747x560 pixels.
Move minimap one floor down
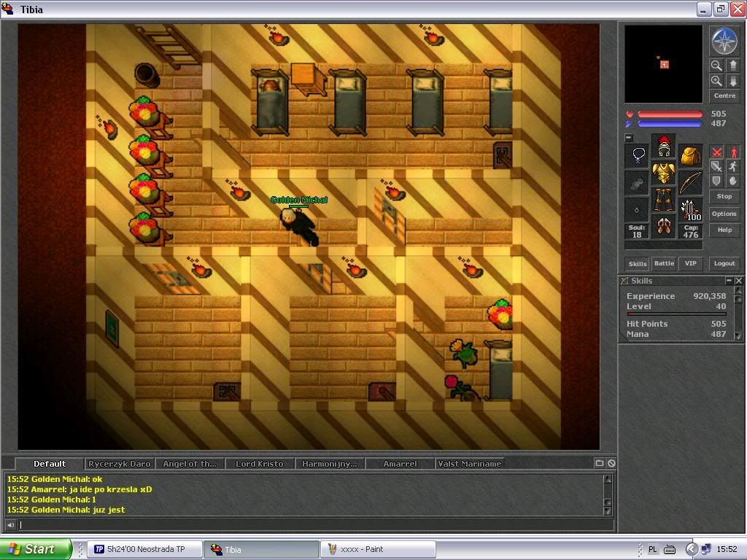coord(733,81)
